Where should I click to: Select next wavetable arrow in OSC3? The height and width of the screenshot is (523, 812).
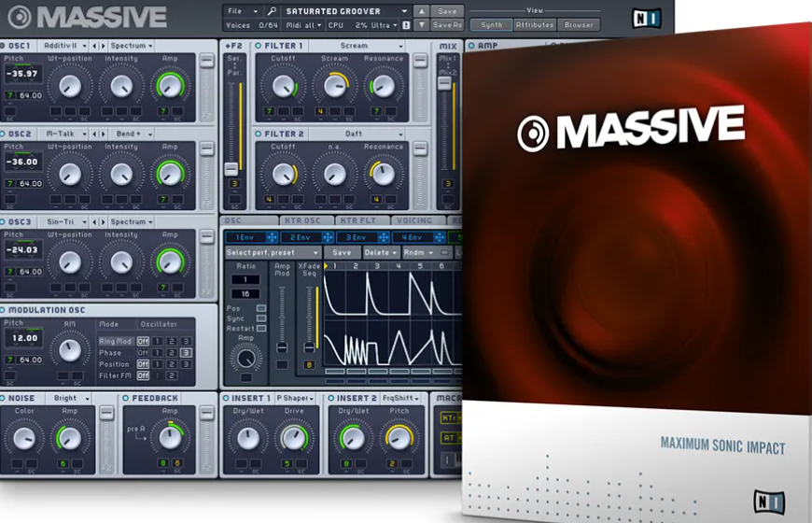point(103,222)
